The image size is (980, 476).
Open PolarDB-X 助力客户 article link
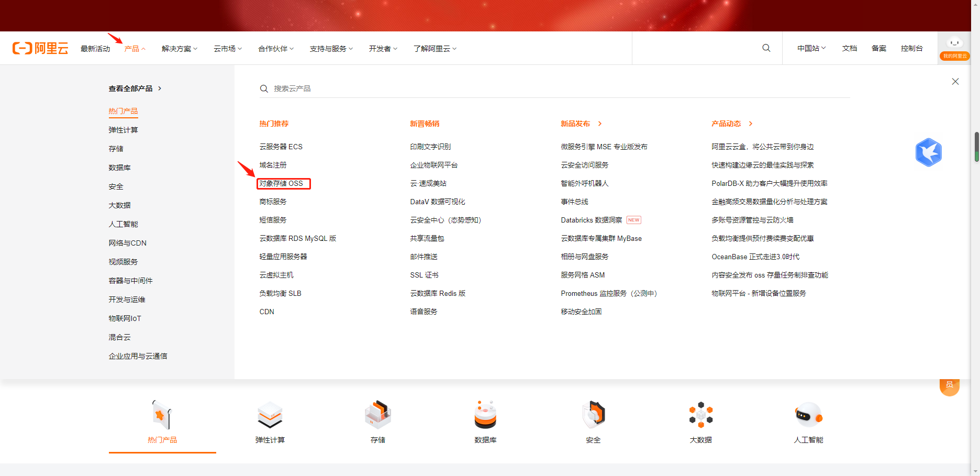pos(770,183)
